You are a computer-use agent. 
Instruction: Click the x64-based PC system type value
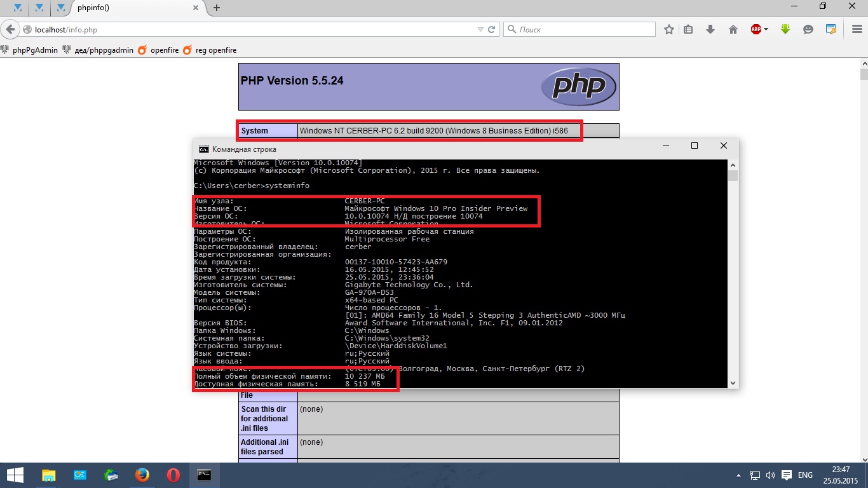tap(372, 300)
